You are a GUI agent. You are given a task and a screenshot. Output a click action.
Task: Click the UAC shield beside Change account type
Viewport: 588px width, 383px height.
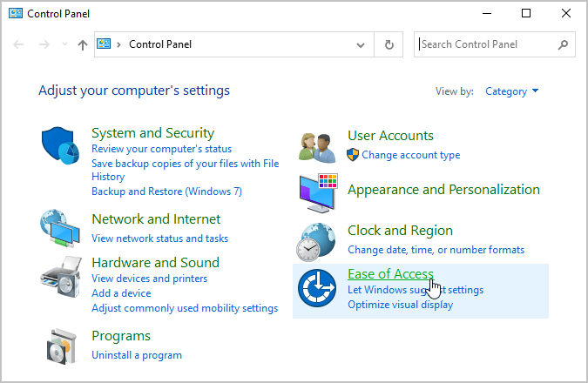point(353,155)
